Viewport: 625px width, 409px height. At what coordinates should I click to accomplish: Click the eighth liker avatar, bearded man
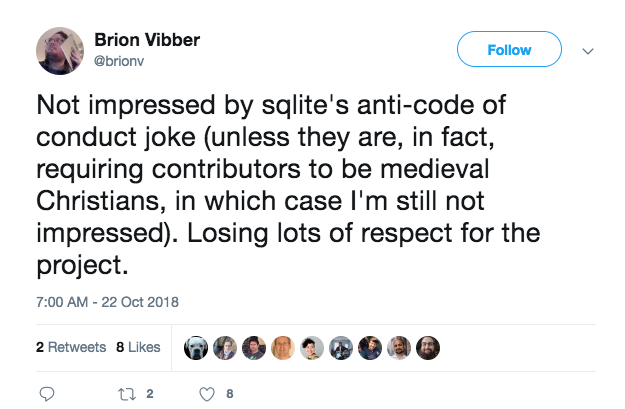pos(399,347)
